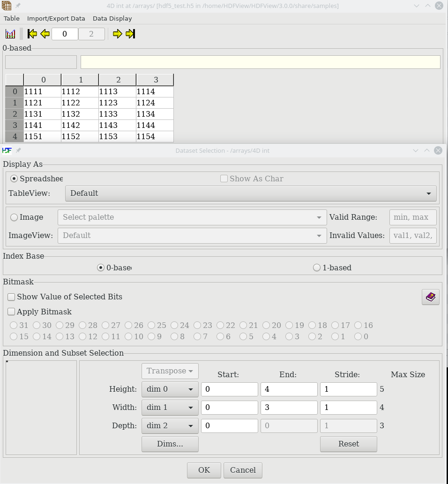Image resolution: width=448 pixels, height=484 pixels.
Task: Click the current page number field
Action: point(65,34)
